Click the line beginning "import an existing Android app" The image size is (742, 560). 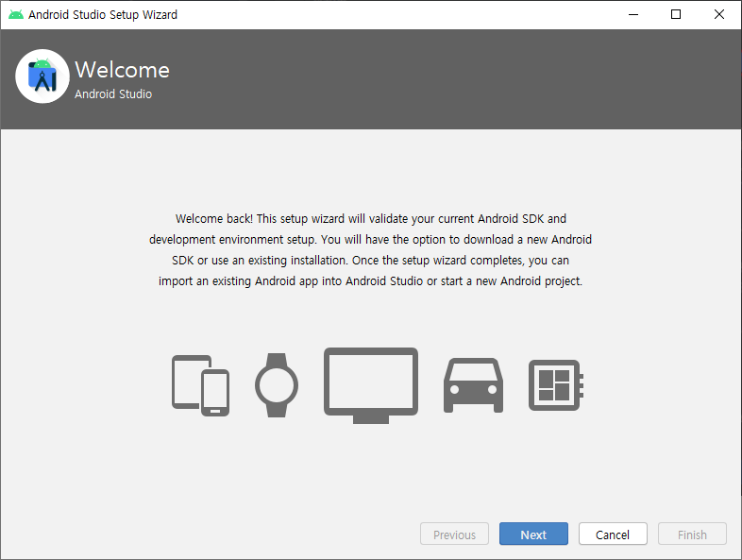tap(370, 281)
